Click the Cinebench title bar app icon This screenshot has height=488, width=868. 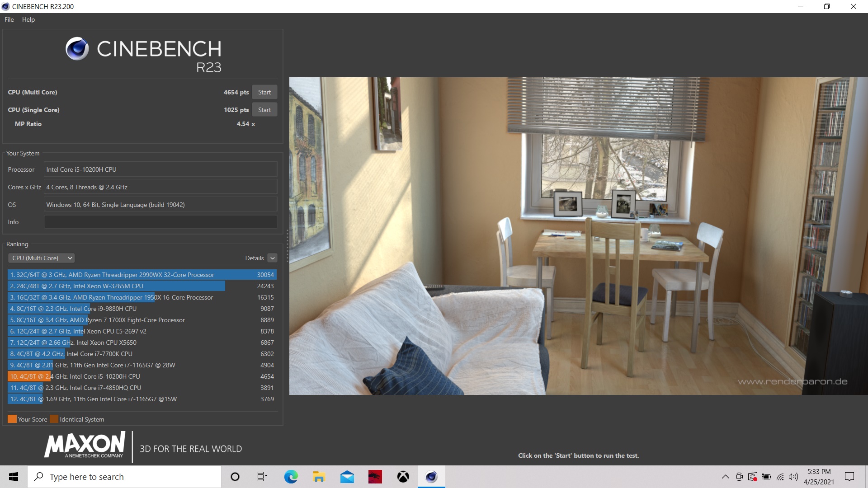(5, 6)
